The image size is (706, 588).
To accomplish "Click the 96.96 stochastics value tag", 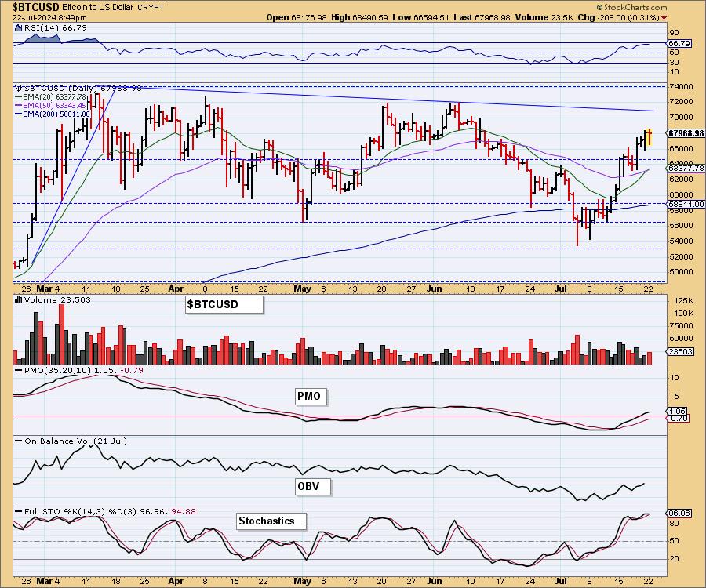I will [x=679, y=514].
